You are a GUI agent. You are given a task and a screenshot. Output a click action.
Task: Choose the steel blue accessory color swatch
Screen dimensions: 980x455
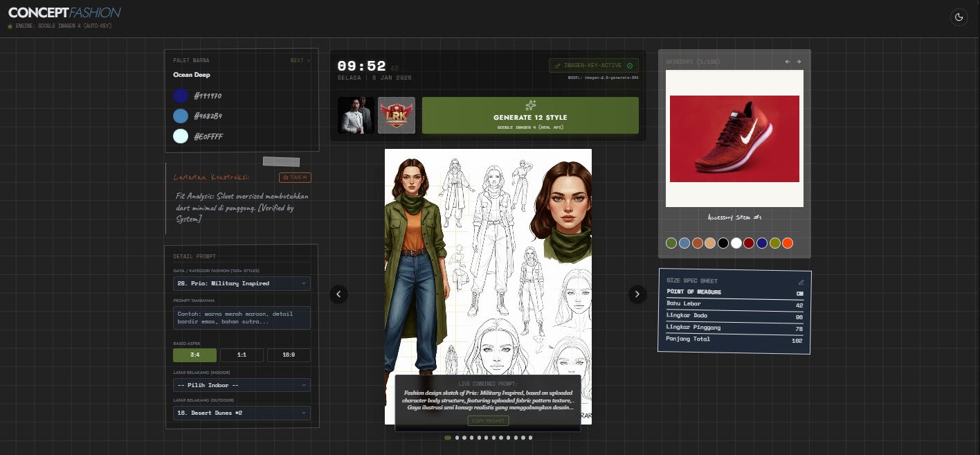[x=684, y=243]
